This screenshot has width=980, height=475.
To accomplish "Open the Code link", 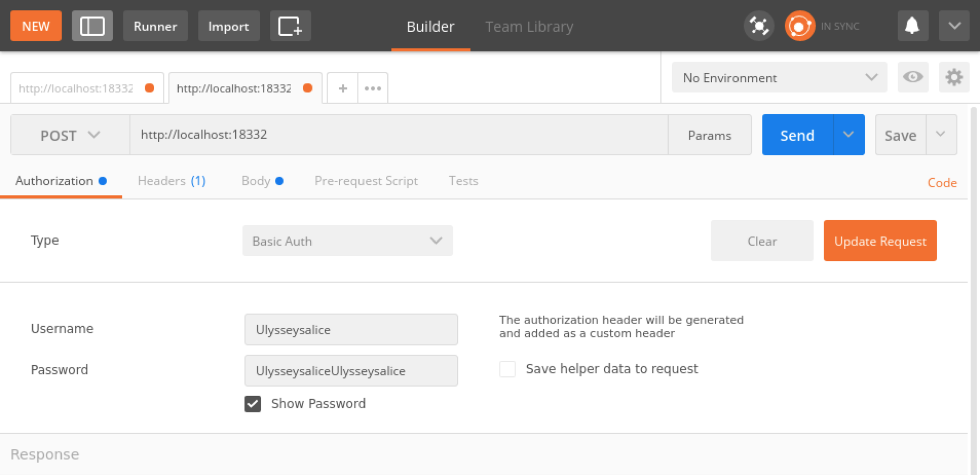I will pos(942,182).
